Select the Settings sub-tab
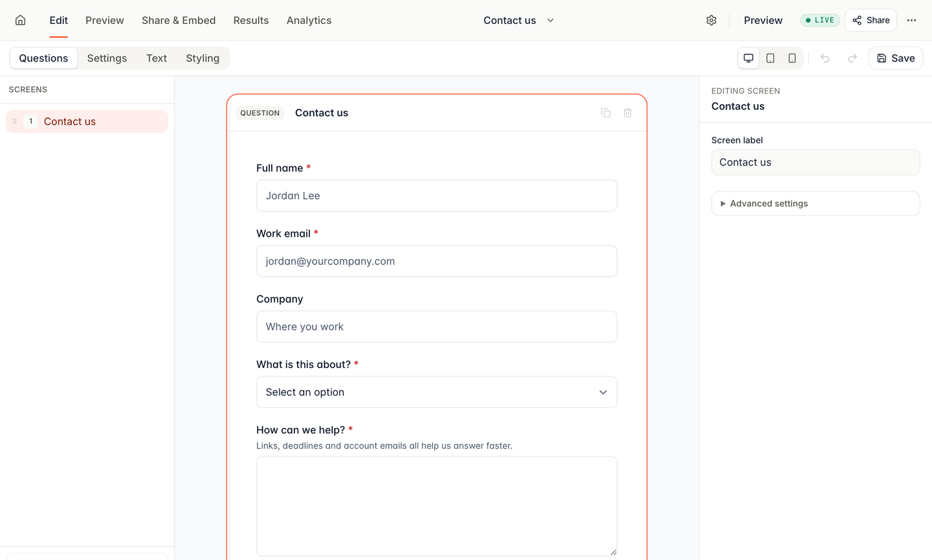The image size is (932, 560). click(107, 58)
